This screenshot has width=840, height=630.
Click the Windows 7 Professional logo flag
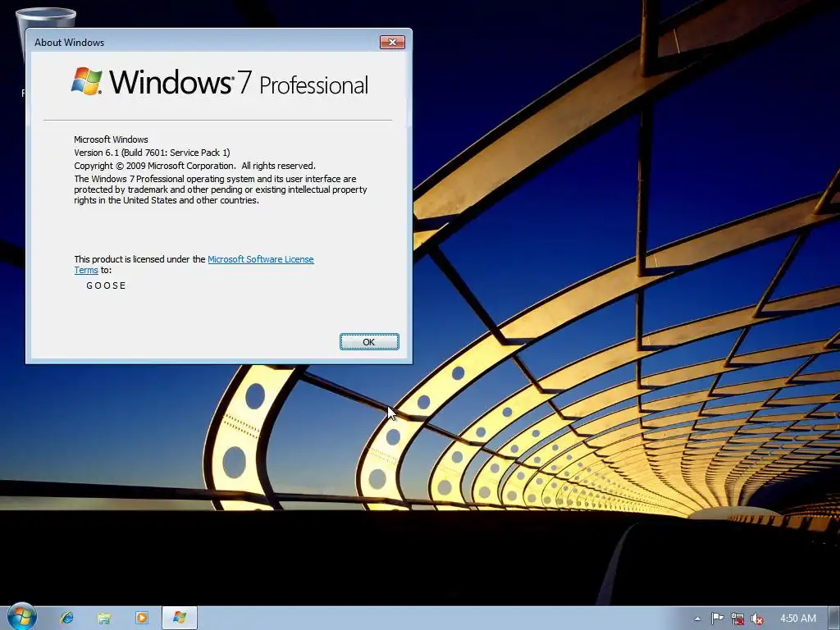pos(86,81)
